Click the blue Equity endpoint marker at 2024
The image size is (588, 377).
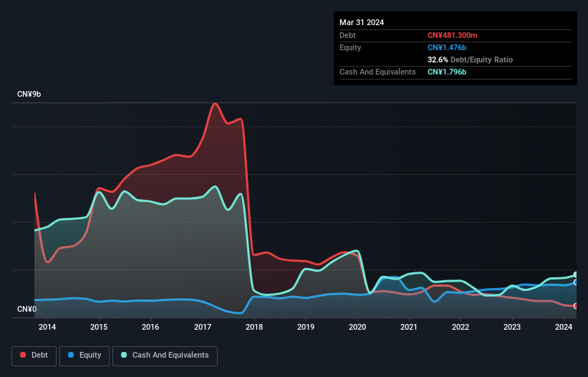click(x=576, y=282)
